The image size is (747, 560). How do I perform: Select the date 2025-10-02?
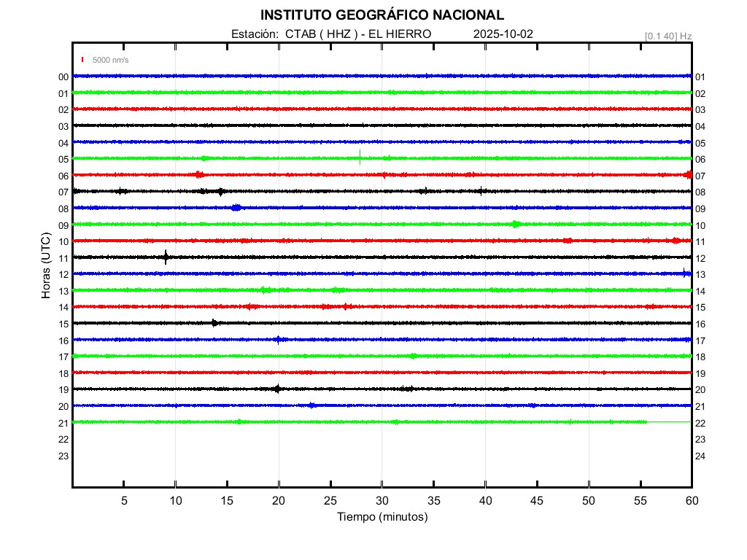click(x=504, y=34)
